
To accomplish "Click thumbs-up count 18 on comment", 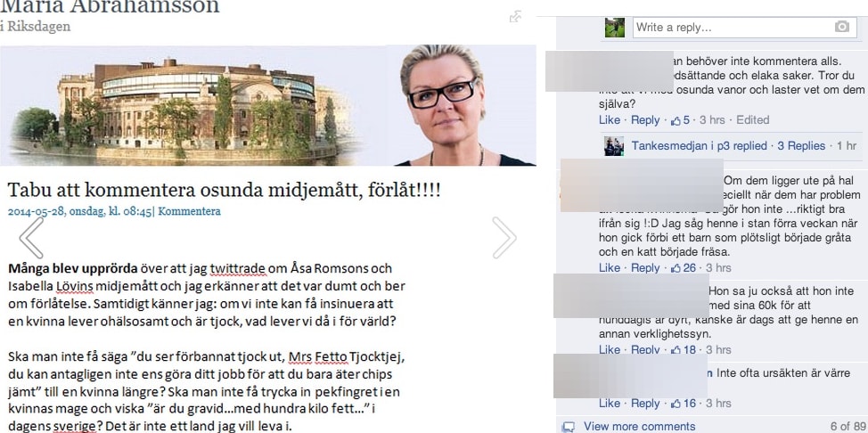I will 684,349.
